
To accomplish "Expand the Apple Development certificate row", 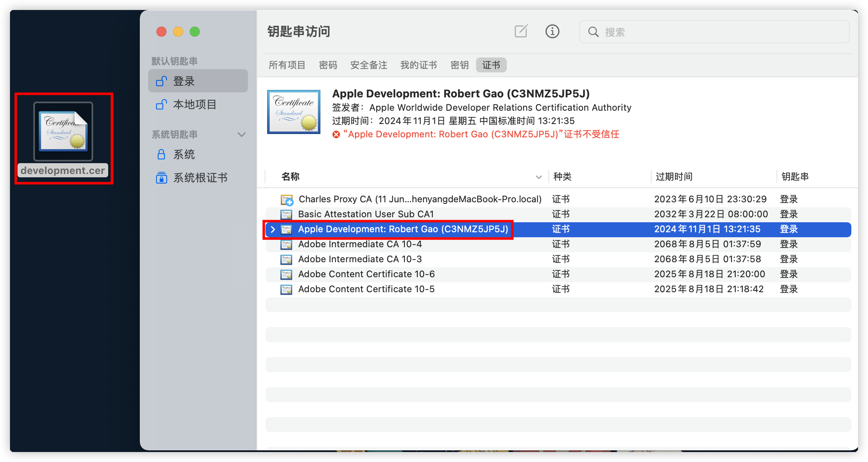I will point(273,229).
